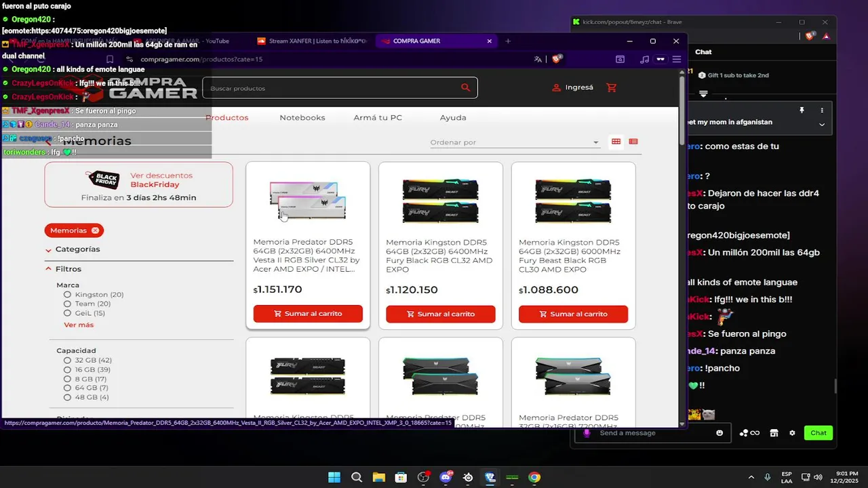Open Windows taskbar Search
The height and width of the screenshot is (488, 868).
(357, 477)
